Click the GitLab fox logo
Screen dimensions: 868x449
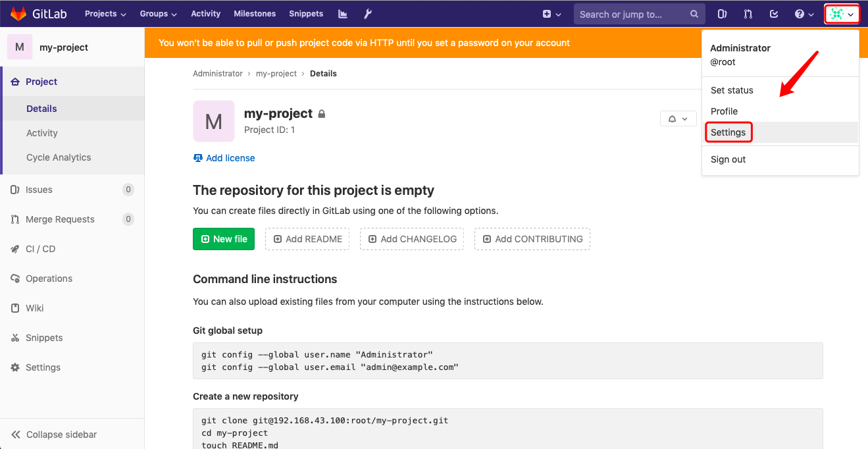pos(18,14)
